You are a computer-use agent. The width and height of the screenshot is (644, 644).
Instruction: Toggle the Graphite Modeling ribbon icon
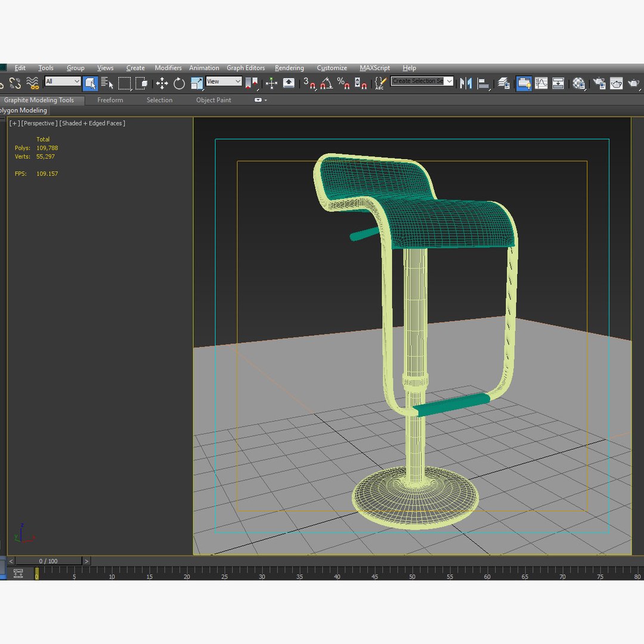point(524,83)
